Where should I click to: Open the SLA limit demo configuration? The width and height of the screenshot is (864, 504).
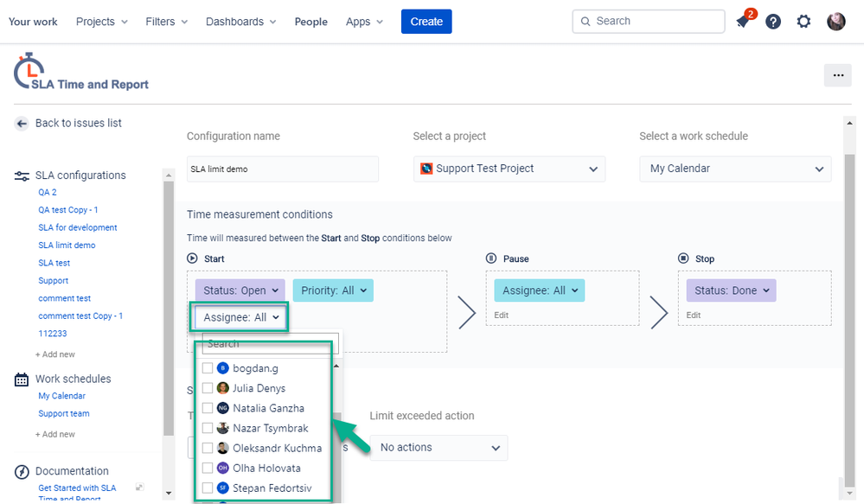tap(67, 246)
